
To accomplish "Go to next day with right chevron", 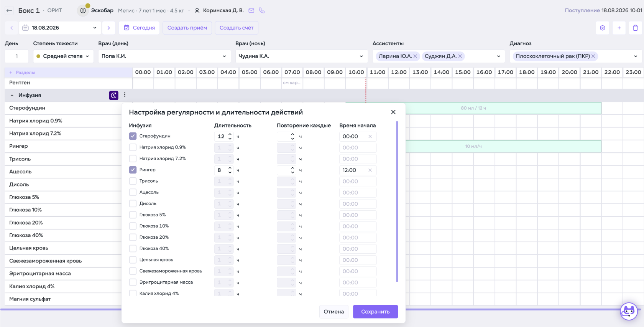I will (x=109, y=28).
